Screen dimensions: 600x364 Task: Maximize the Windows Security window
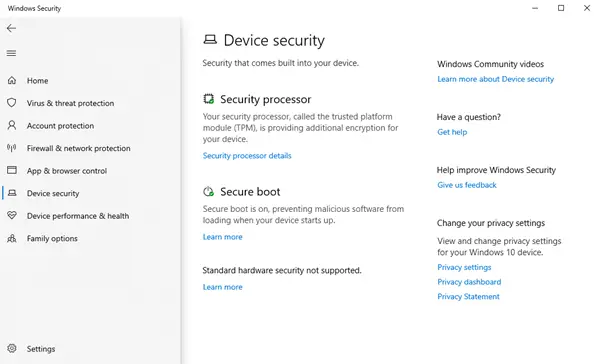tap(561, 8)
